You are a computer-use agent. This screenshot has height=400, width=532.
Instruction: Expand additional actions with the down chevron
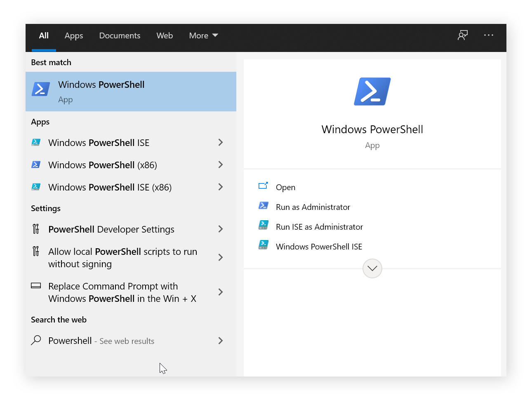[372, 268]
